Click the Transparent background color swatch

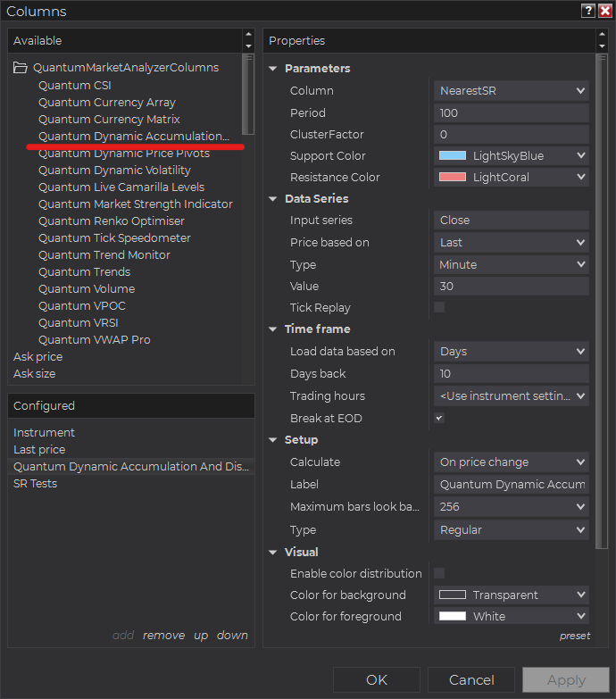tap(453, 595)
